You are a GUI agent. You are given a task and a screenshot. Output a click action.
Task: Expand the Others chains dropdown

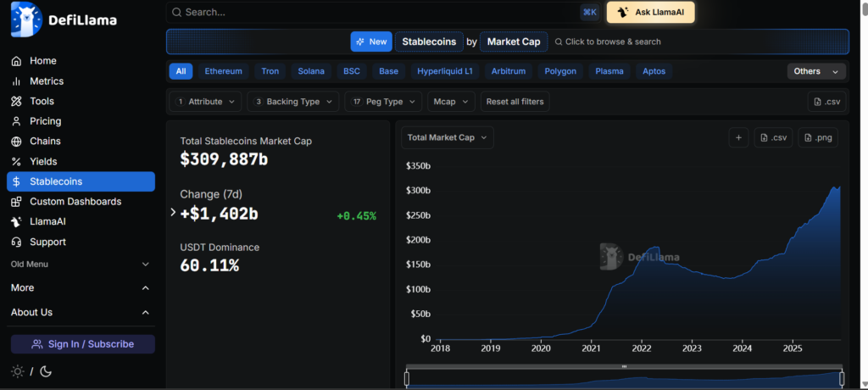point(816,71)
